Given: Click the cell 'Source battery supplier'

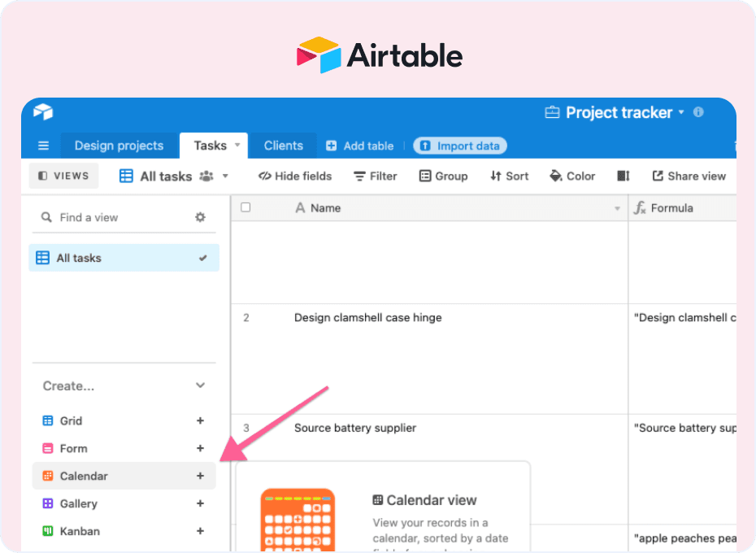Looking at the screenshot, I should pos(429,469).
